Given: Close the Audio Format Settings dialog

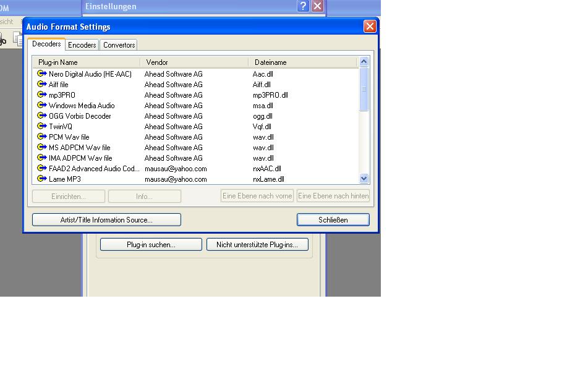Looking at the screenshot, I should (370, 26).
